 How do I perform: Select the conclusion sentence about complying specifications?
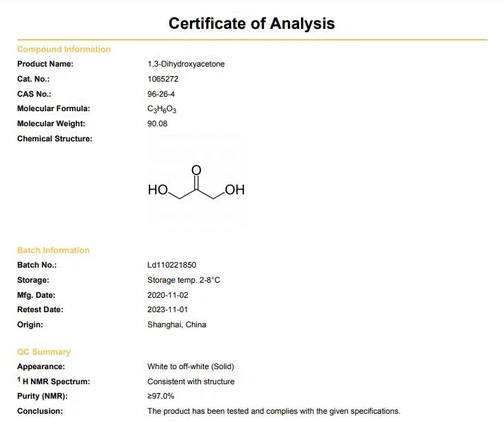(274, 411)
